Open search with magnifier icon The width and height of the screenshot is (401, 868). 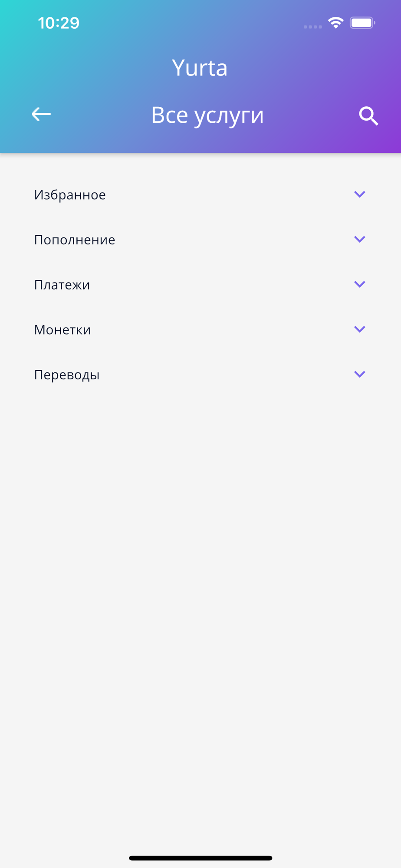(368, 116)
